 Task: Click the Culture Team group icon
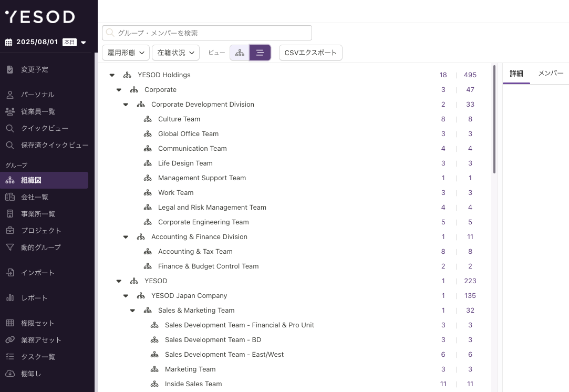[148, 119]
